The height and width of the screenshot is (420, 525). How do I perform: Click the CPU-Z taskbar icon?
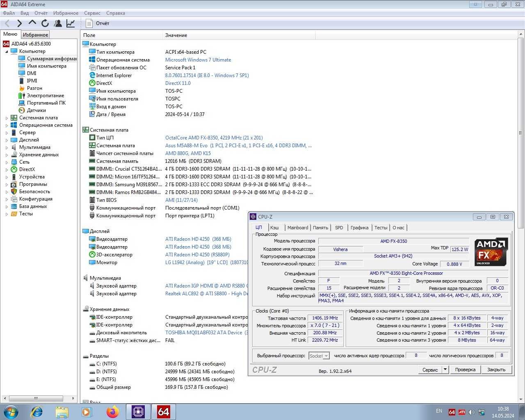pyautogui.click(x=138, y=411)
